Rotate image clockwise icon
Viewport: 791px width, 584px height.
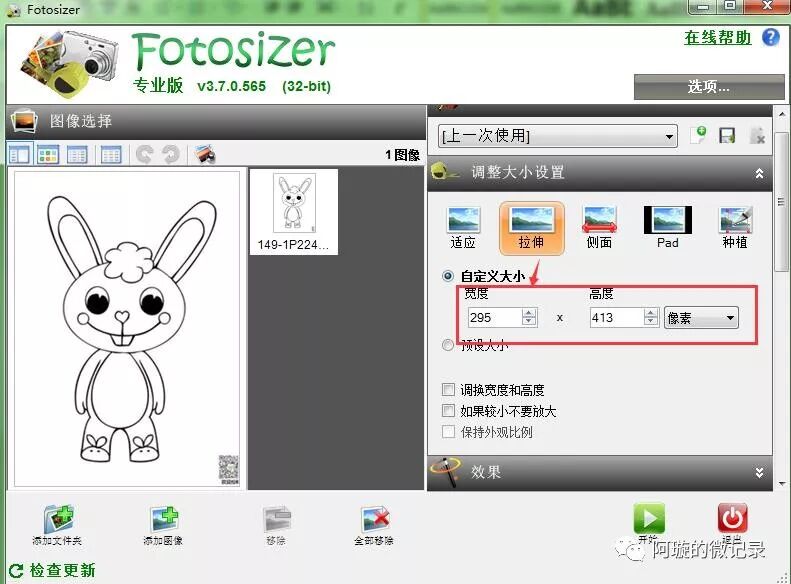click(x=171, y=154)
